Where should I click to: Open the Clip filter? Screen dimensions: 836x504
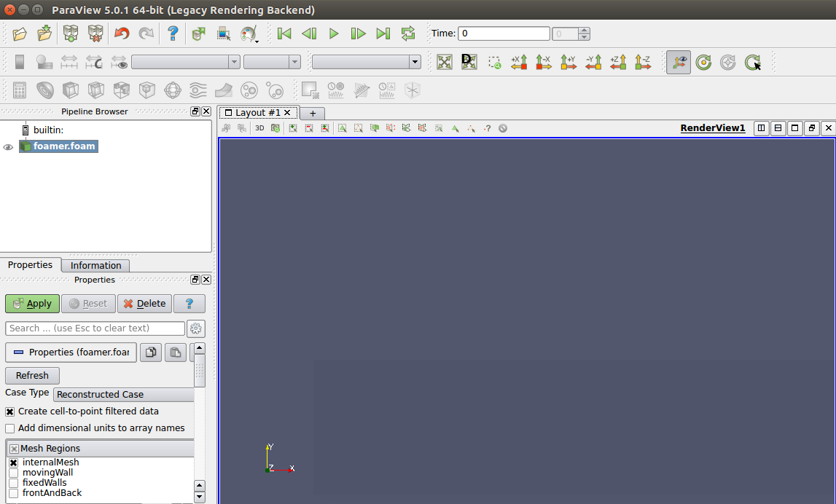[70, 90]
